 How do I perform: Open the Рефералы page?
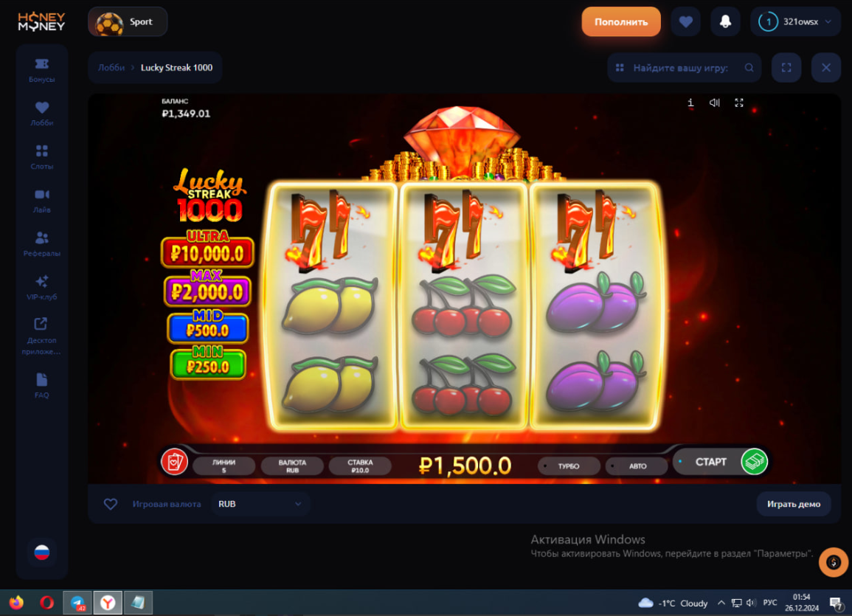point(42,244)
